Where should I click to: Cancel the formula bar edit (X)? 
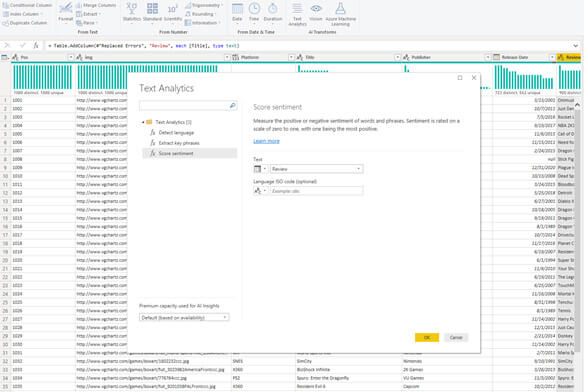(7, 45)
